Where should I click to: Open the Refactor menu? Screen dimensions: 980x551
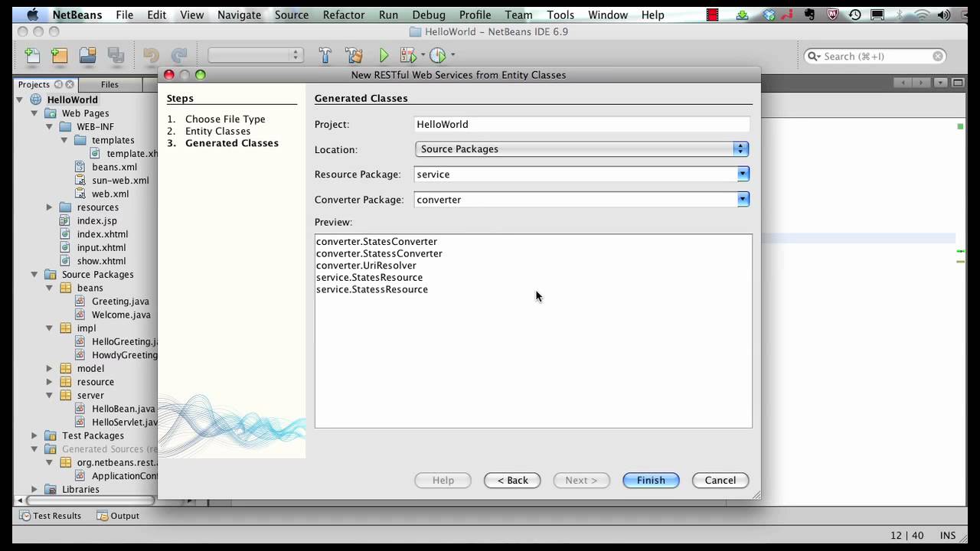pyautogui.click(x=344, y=15)
